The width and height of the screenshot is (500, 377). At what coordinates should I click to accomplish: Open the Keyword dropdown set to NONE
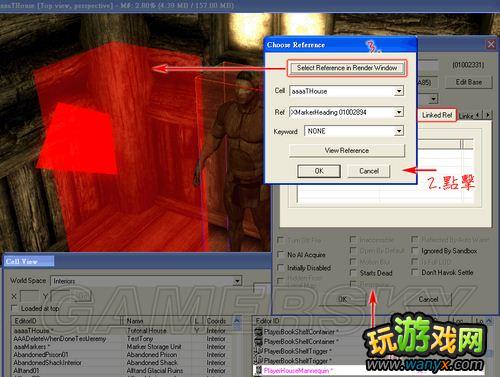[x=399, y=131]
